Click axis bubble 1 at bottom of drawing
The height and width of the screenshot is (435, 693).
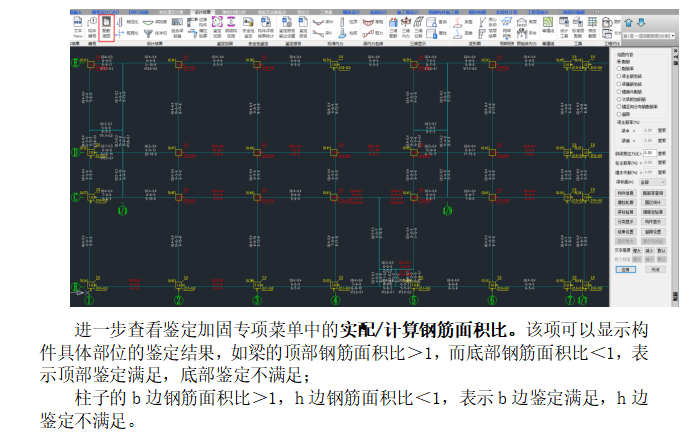[x=89, y=299]
